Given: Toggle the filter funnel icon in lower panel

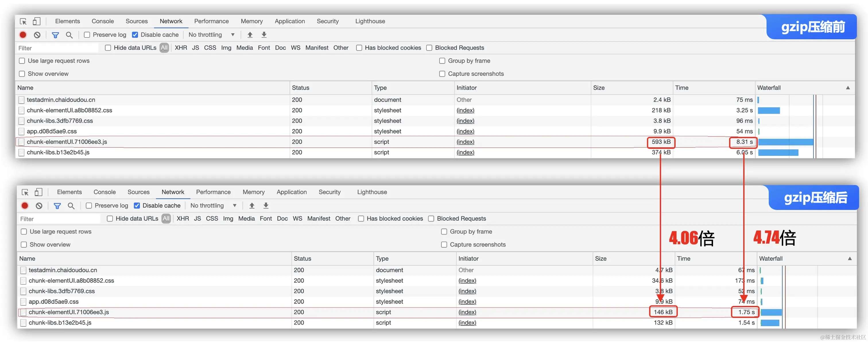Looking at the screenshot, I should [57, 206].
